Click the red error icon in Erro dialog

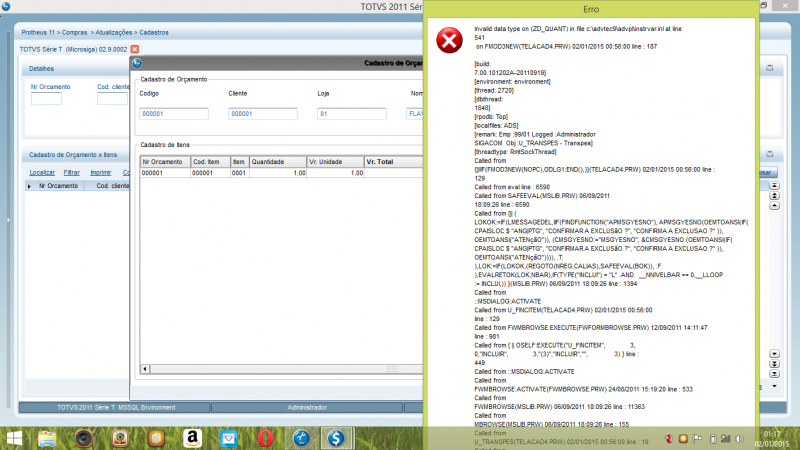[x=449, y=40]
